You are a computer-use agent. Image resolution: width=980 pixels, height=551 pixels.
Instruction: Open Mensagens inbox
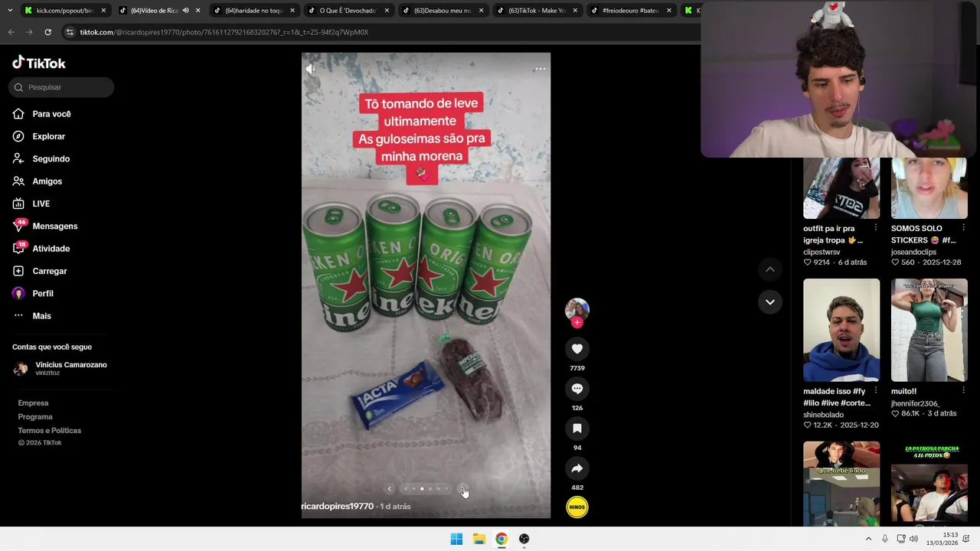(54, 226)
